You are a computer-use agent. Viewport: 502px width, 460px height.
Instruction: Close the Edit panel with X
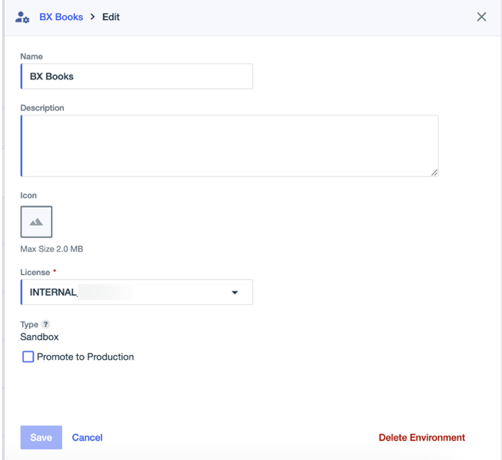point(481,17)
